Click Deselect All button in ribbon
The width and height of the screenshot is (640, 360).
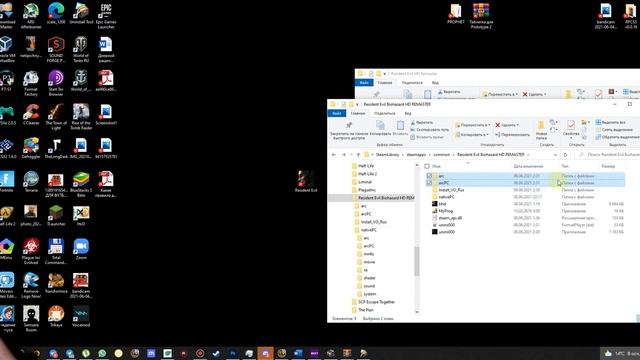coord(614,130)
